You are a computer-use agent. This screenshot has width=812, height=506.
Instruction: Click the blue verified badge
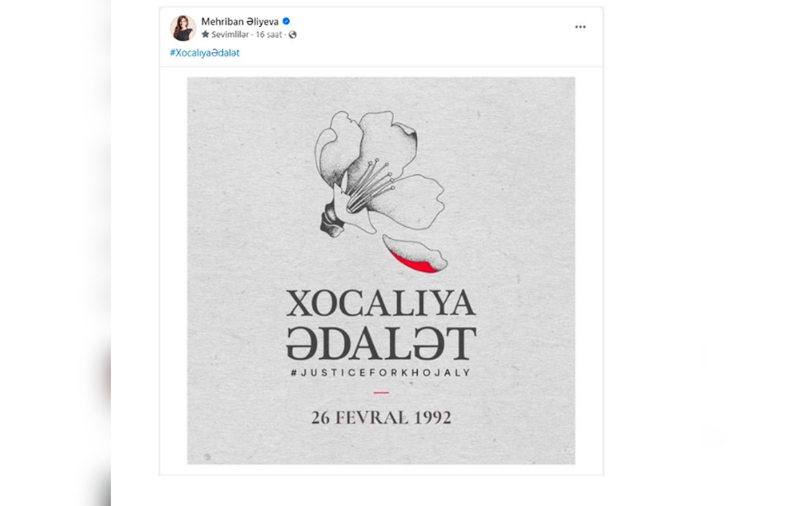(x=286, y=21)
